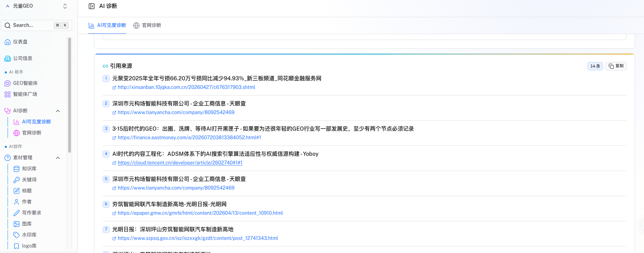Click the 写作要求 pencil icon
Viewport: 644px width, 253px height.
tap(17, 213)
